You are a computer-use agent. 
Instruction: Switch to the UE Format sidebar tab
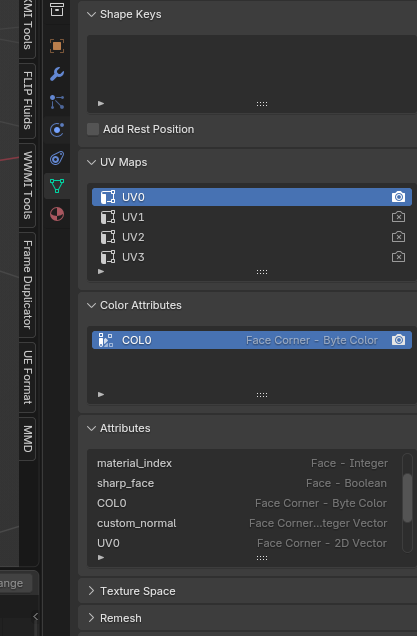tap(27, 377)
